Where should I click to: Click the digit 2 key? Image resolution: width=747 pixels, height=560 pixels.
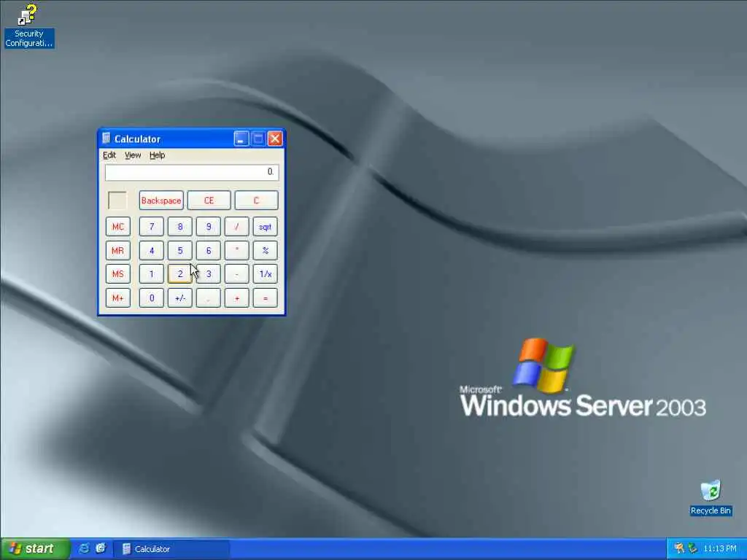click(x=180, y=274)
